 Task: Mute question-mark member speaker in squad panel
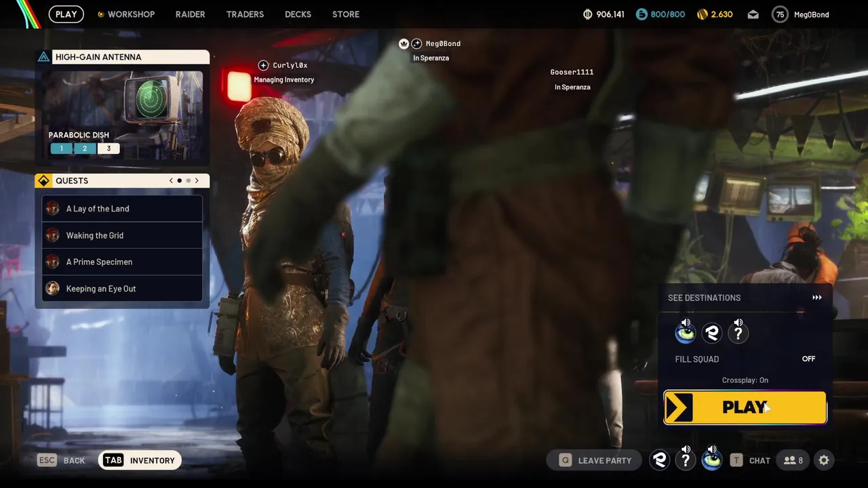point(738,323)
